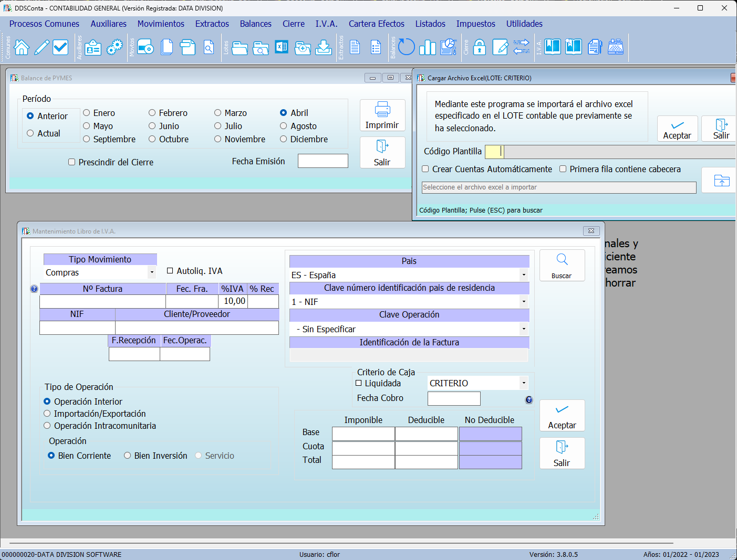
Task: Click the gears icon in Auxiliares toolbar
Action: tap(115, 47)
